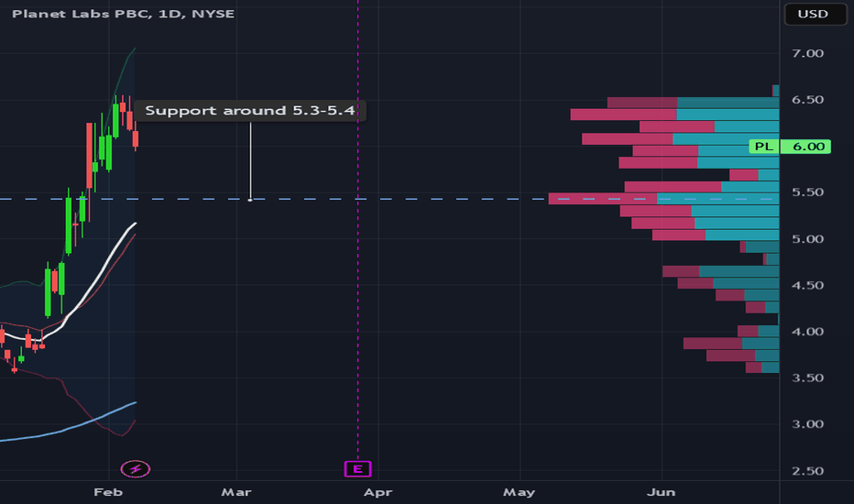The image size is (854, 504).
Task: Click the 5.00 price axis label
Action: [x=807, y=239]
